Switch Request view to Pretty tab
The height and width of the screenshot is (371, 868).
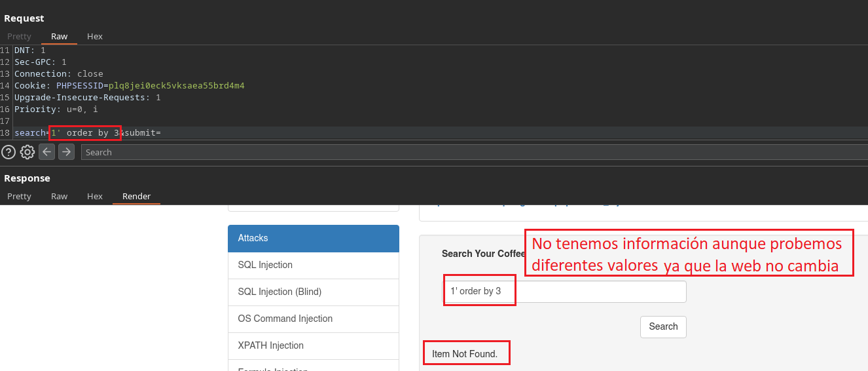click(x=19, y=36)
